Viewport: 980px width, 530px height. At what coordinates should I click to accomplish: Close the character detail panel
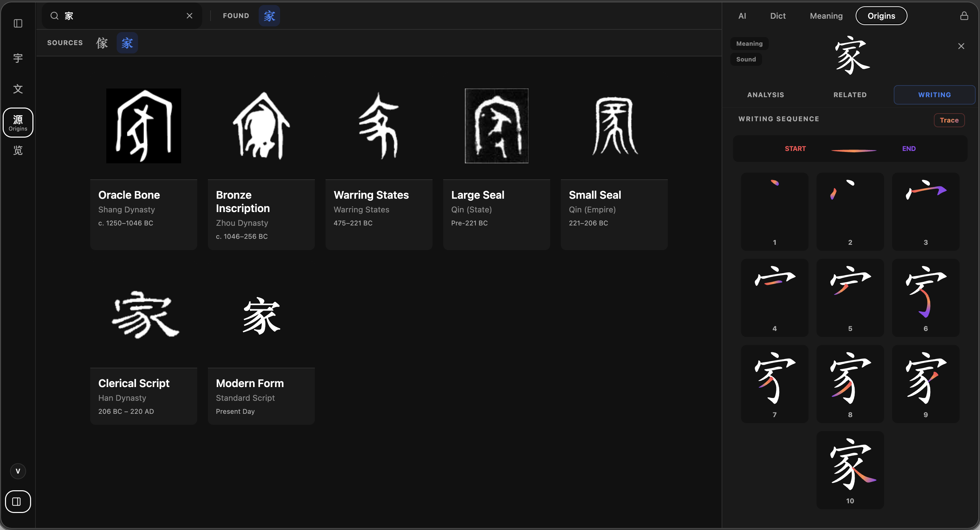click(961, 46)
